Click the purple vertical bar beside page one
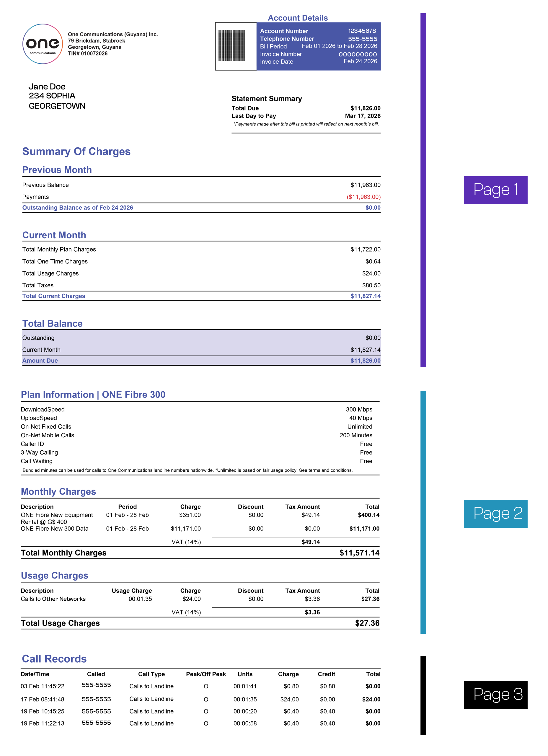 click(423, 190)
